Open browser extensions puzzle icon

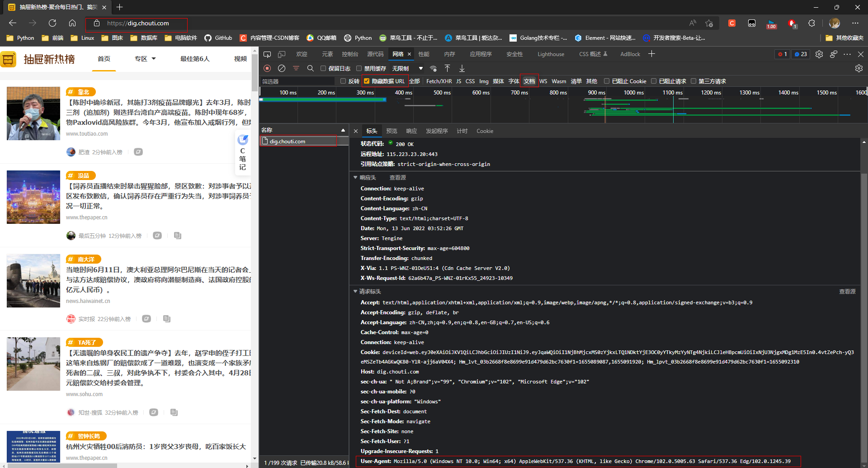coord(812,23)
